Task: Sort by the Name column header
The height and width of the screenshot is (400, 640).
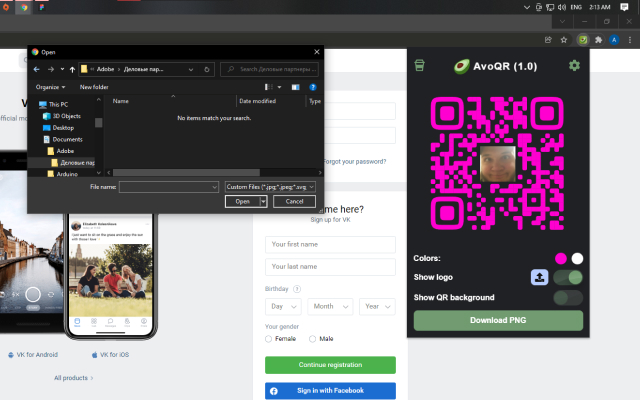Action: 120,101
